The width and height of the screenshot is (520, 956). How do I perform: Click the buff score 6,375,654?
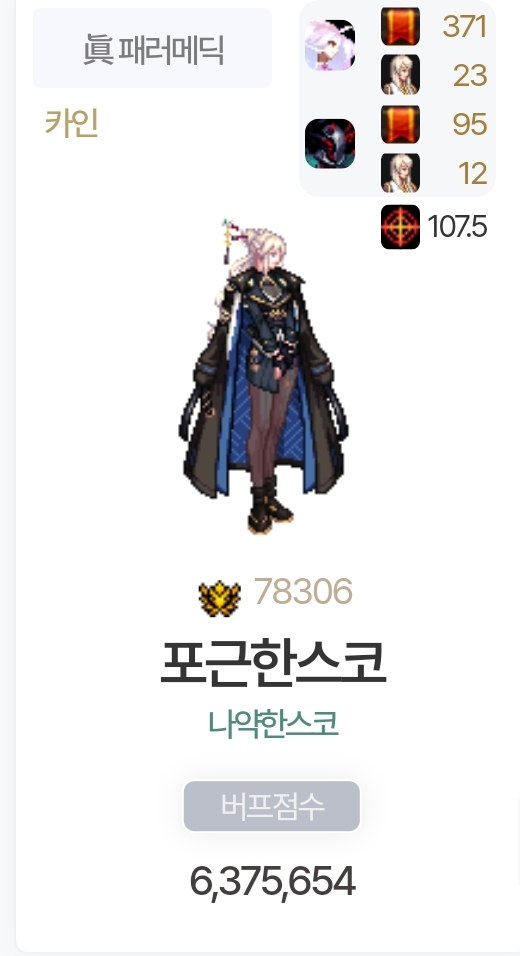click(272, 882)
